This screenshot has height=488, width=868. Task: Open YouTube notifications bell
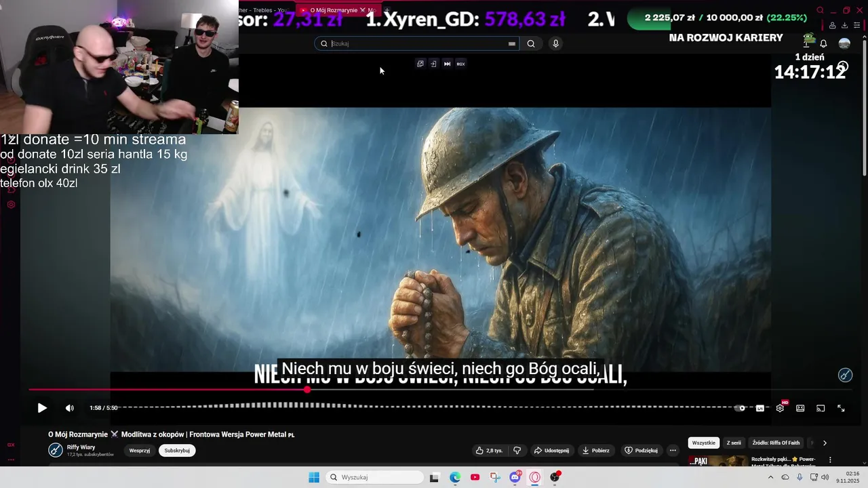(823, 43)
